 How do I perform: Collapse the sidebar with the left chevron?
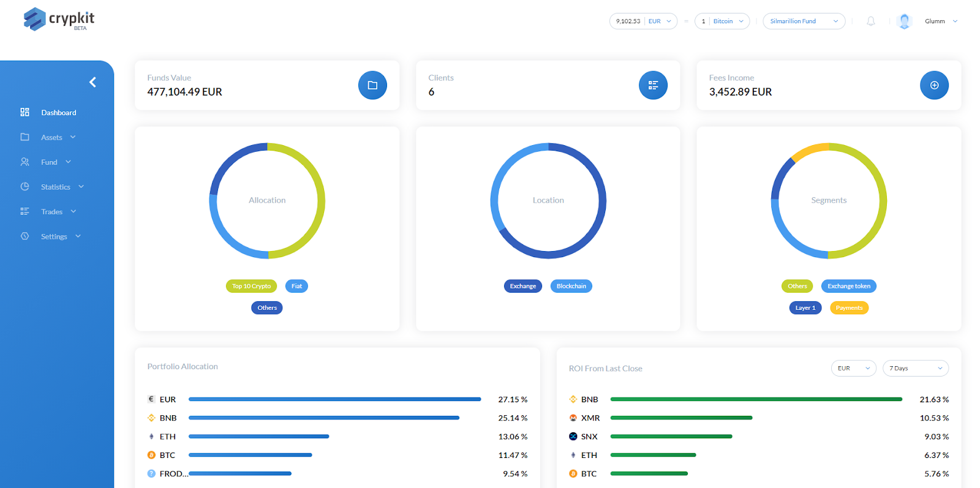(92, 82)
